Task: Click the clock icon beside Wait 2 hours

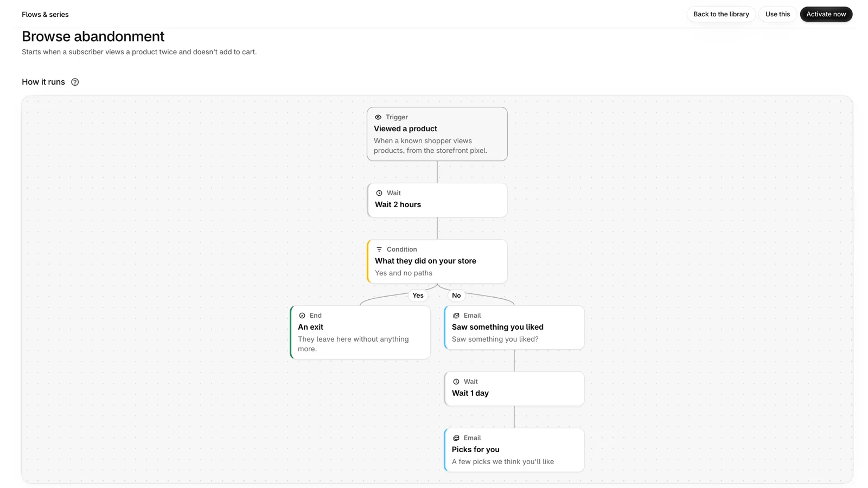Action: (x=379, y=193)
